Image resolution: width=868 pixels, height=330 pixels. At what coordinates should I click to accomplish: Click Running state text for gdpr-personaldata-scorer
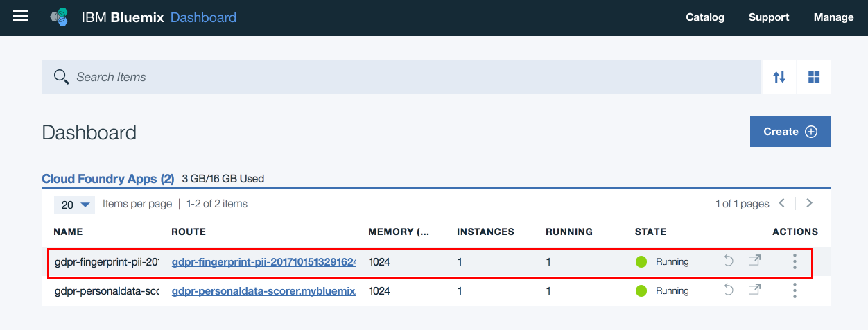click(x=672, y=291)
